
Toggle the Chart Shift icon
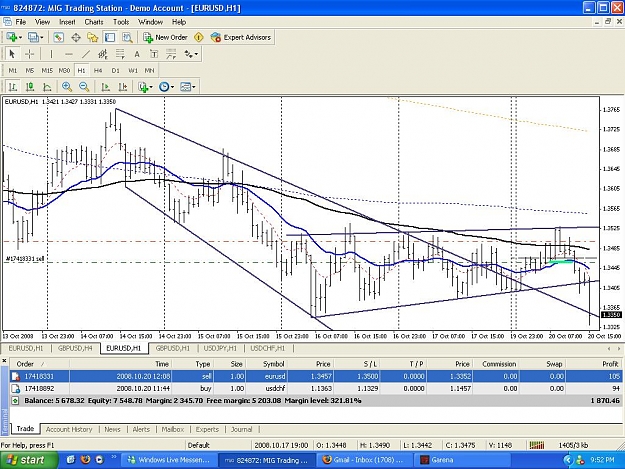(123, 86)
